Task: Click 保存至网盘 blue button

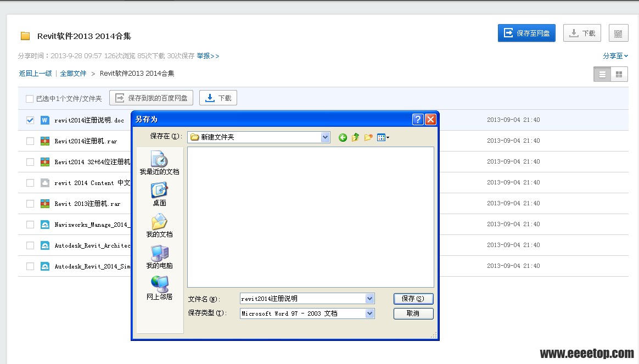Action: click(526, 33)
